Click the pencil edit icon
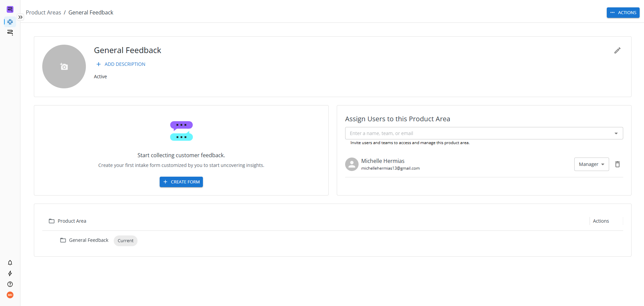Screen dimensions: 644x306 [x=618, y=50]
